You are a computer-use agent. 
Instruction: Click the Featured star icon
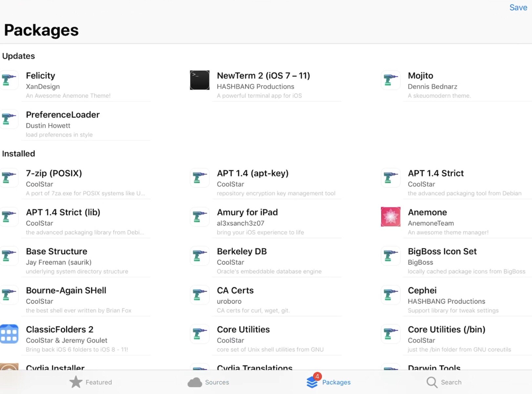76,382
